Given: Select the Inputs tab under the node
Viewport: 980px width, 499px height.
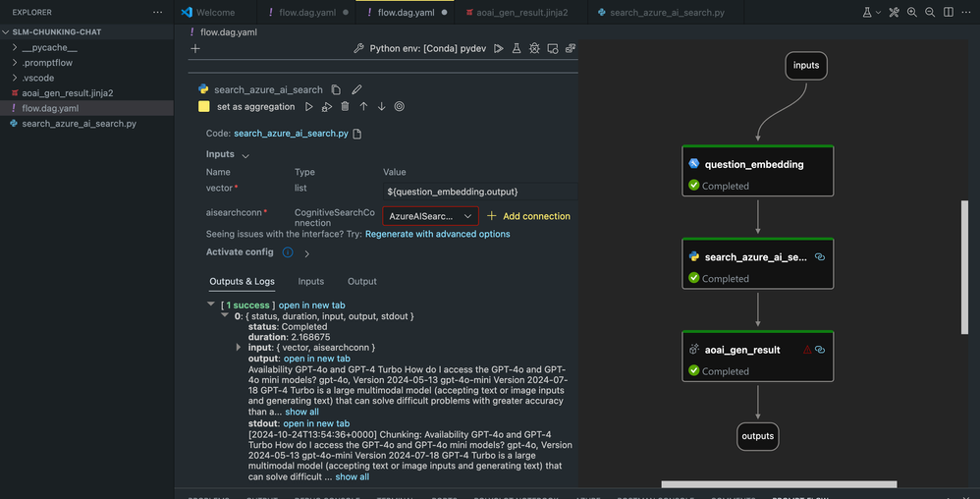Looking at the screenshot, I should pyautogui.click(x=310, y=281).
